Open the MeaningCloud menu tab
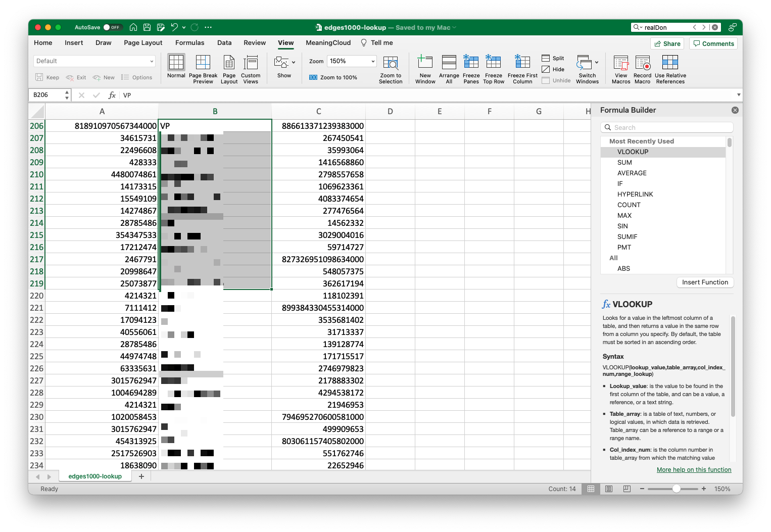 click(328, 43)
